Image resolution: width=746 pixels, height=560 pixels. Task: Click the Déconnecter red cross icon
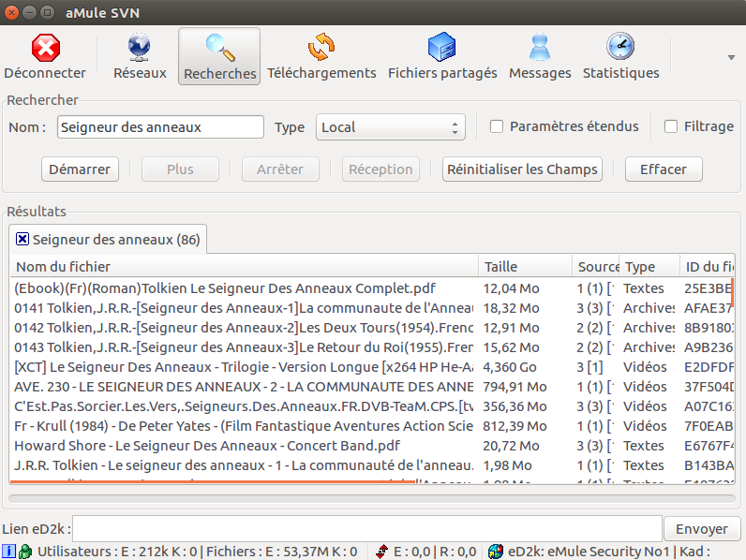[46, 48]
